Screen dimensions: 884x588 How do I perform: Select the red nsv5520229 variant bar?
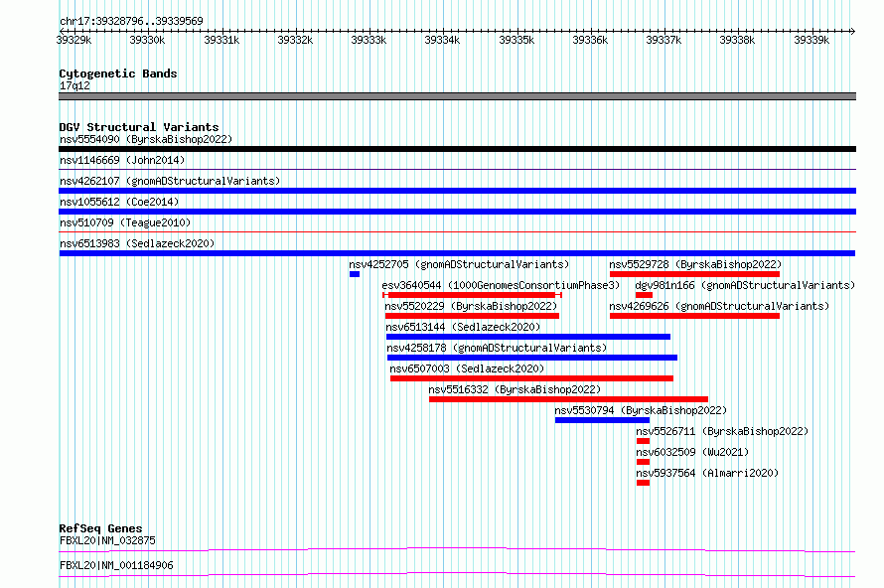(x=472, y=316)
